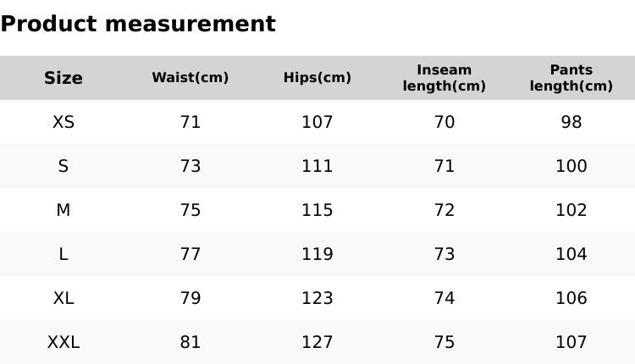Image resolution: width=635 pixels, height=364 pixels.
Task: Click the XXL size row label
Action: click(x=63, y=342)
